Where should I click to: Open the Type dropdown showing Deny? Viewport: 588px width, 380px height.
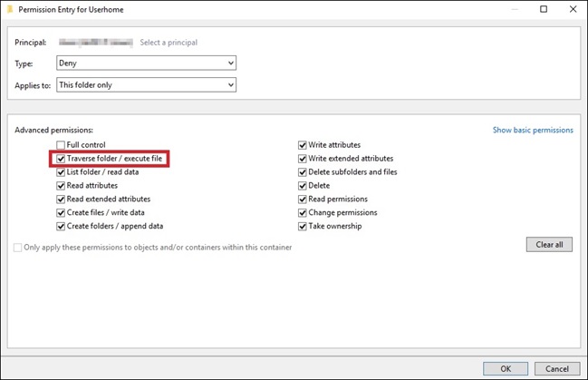(x=146, y=63)
